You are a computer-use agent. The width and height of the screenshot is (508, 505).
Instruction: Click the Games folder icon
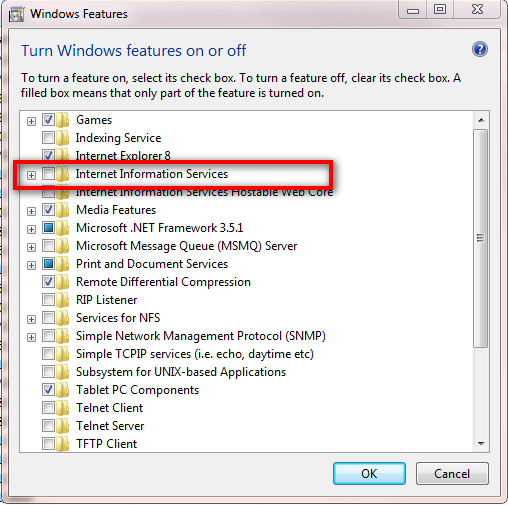click(62, 120)
